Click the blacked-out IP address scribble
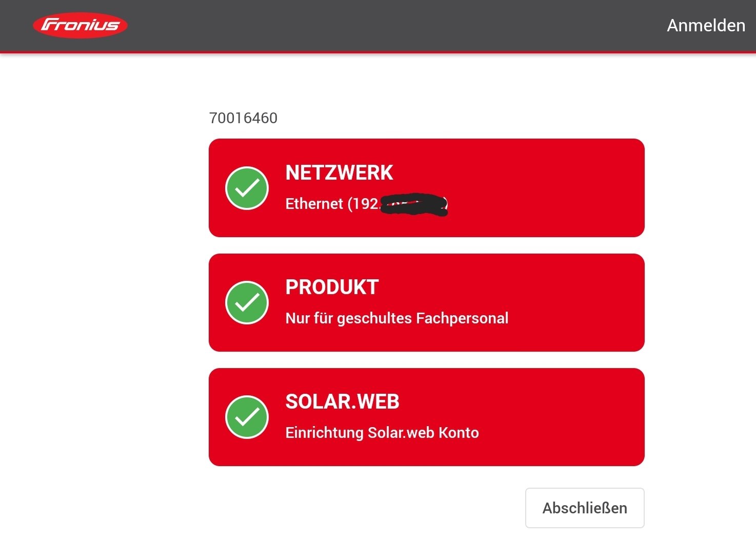 (x=415, y=205)
